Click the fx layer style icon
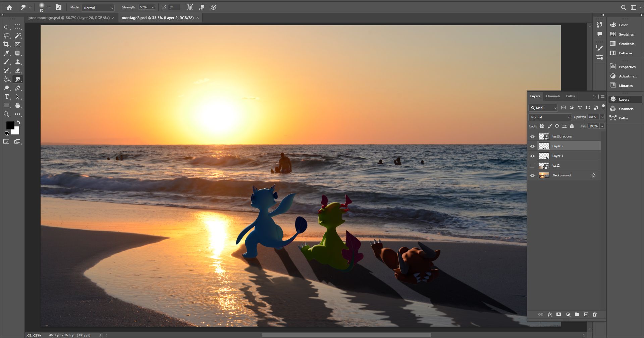The image size is (644, 338). pos(550,315)
